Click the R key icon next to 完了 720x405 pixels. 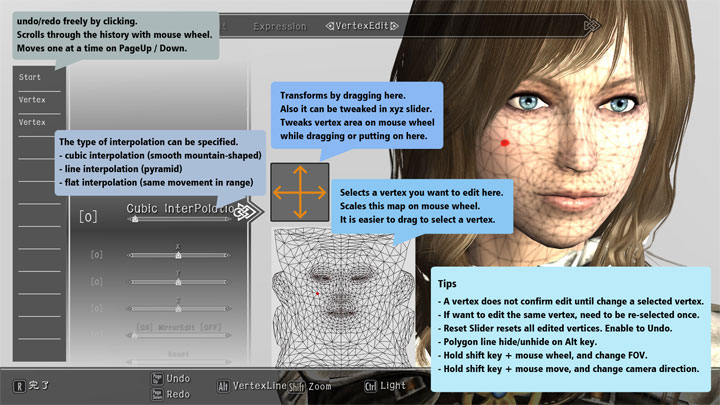[19, 386]
